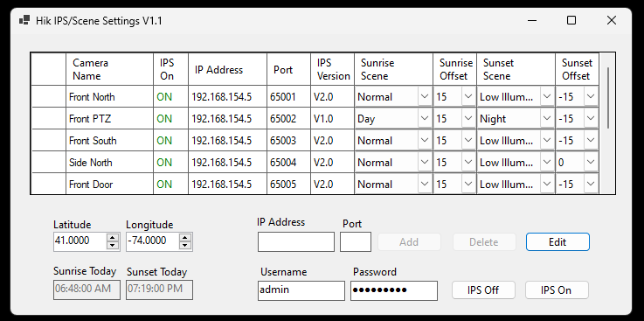The image size is (644, 321).
Task: Open Sunset Offset dropdown for Front South
Action: (591, 141)
